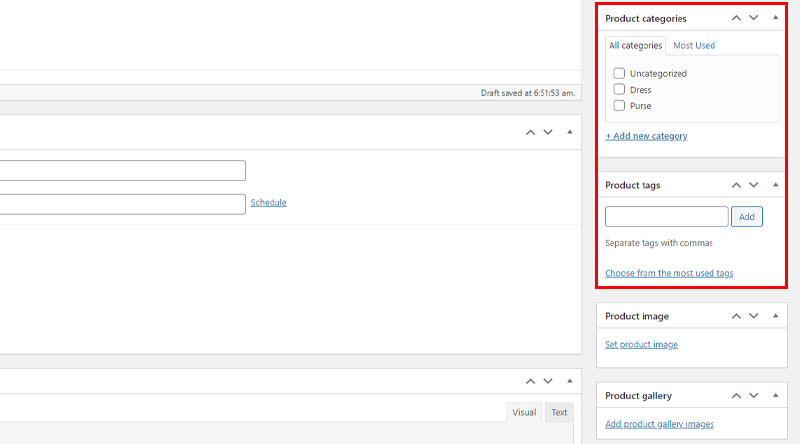Focus the input field beside Schedule link

122,204
